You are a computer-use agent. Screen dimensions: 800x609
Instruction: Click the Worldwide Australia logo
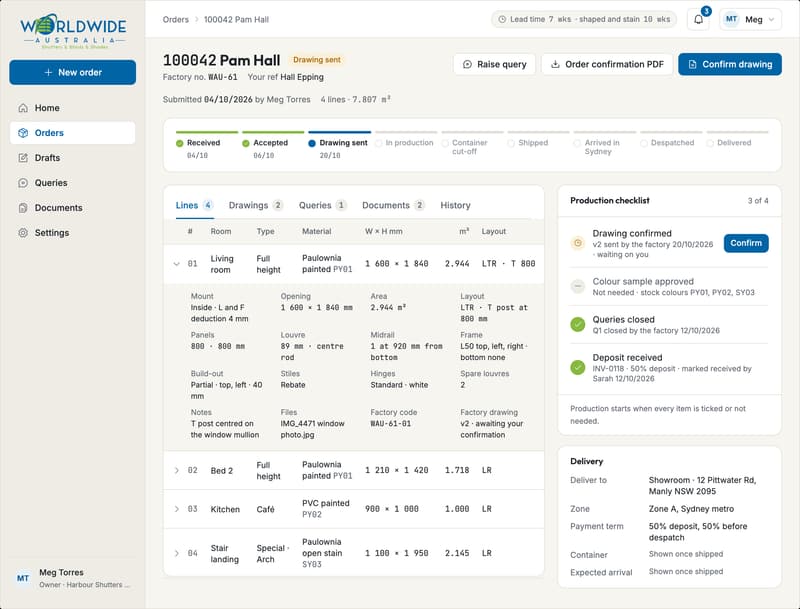click(x=73, y=32)
